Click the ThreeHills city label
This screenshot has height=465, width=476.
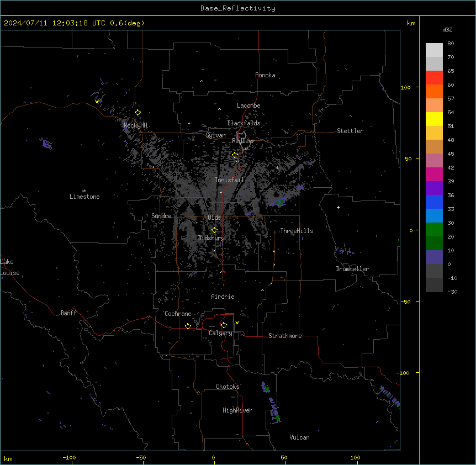(297, 231)
